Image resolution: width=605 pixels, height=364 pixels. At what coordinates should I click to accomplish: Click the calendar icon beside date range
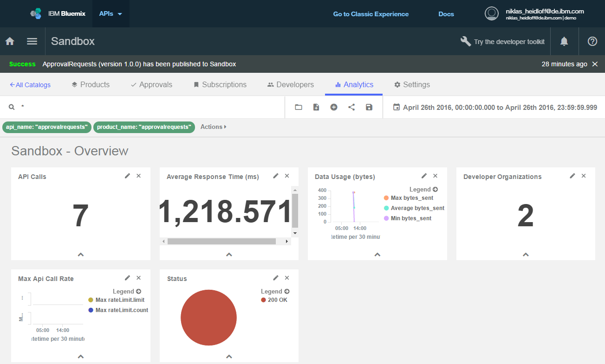click(x=396, y=107)
